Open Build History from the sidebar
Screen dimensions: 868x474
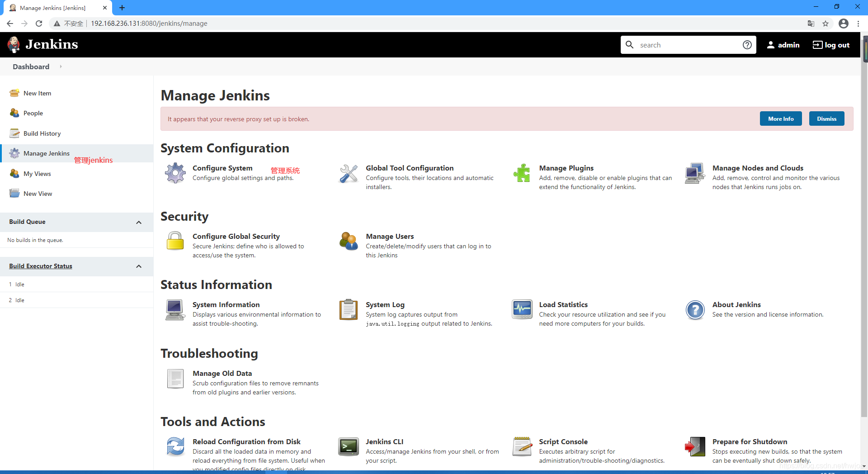coord(42,133)
